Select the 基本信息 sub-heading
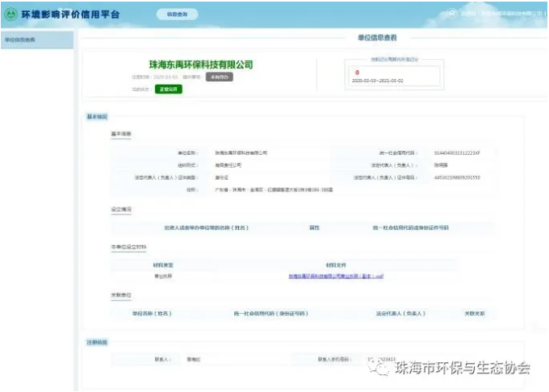Image resolution: width=549 pixels, height=392 pixels. tap(121, 134)
